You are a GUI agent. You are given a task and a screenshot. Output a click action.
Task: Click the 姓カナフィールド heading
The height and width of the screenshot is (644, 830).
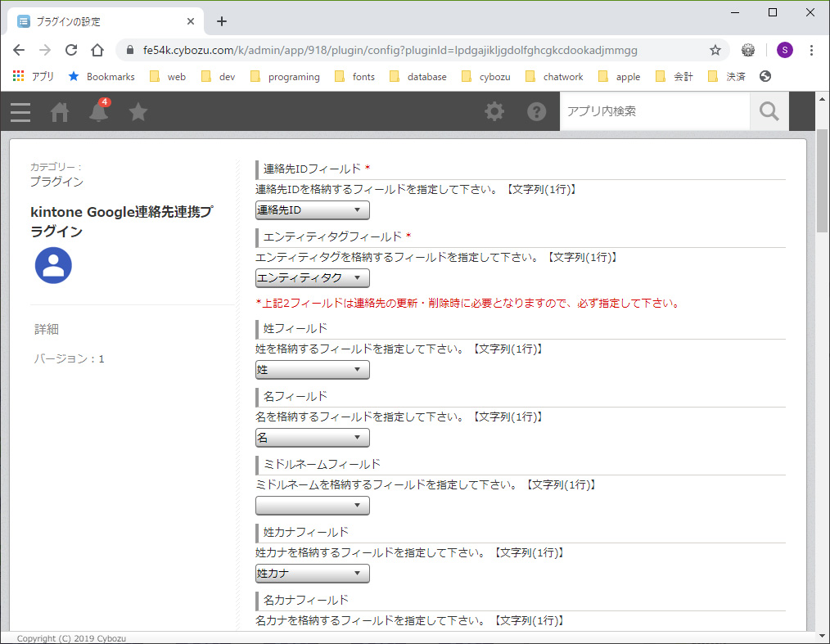pos(306,532)
